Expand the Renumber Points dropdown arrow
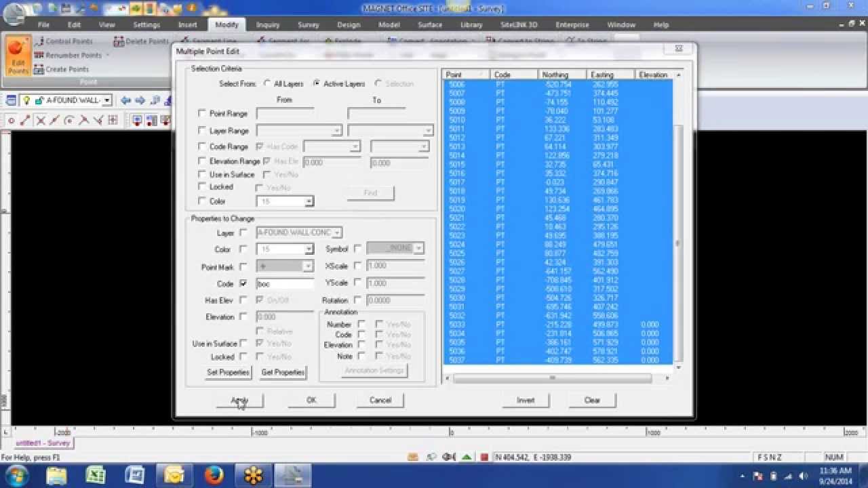Viewport: 868px width, 488px height. pos(106,56)
